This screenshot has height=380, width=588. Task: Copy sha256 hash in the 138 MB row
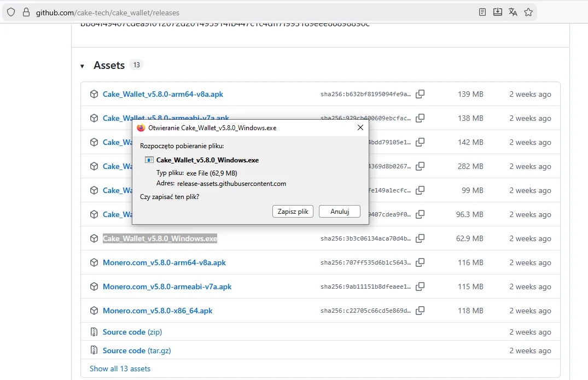420,118
